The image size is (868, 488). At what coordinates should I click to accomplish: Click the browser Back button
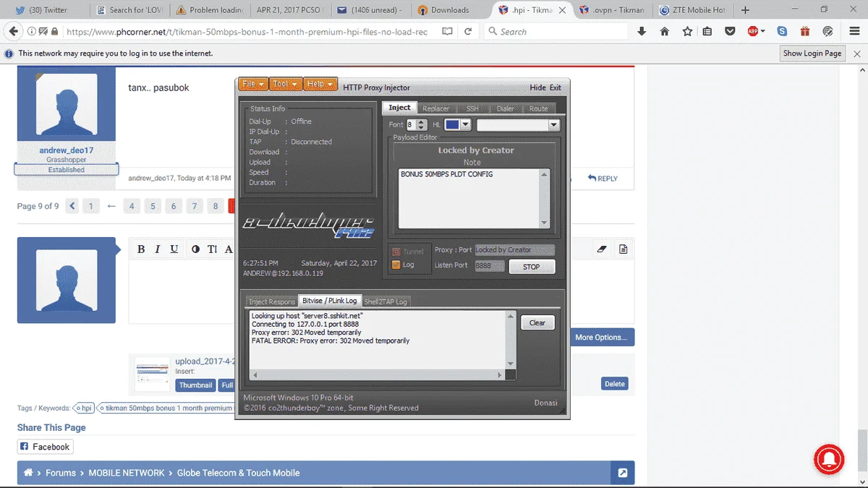pyautogui.click(x=14, y=32)
